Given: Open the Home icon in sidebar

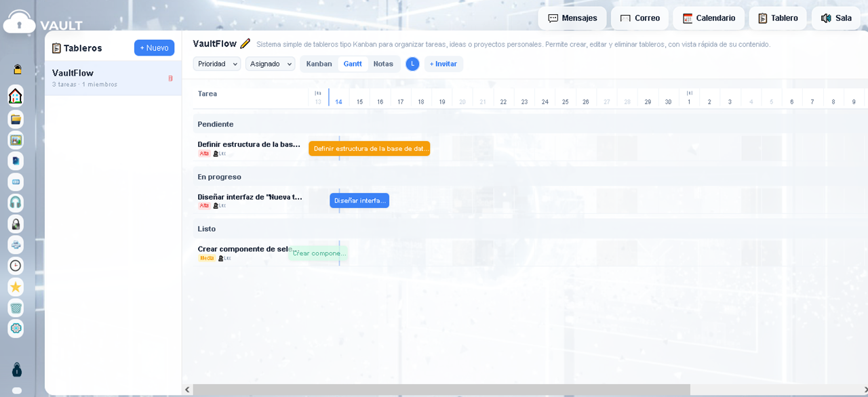Looking at the screenshot, I should tap(16, 96).
